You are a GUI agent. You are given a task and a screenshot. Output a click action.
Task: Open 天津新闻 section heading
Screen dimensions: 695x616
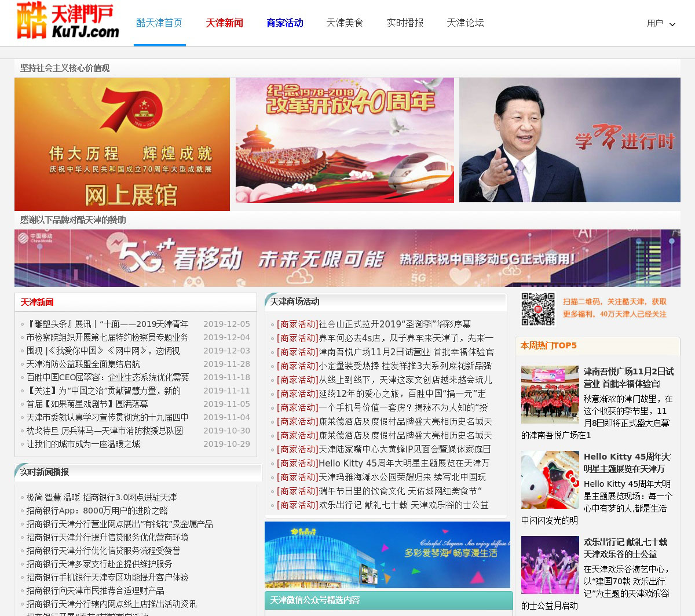[37, 302]
